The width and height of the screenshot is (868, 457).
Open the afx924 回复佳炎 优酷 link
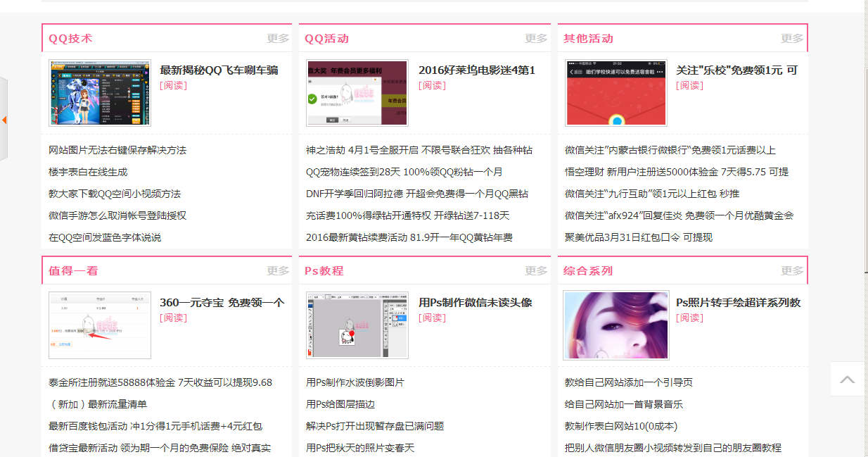click(679, 215)
